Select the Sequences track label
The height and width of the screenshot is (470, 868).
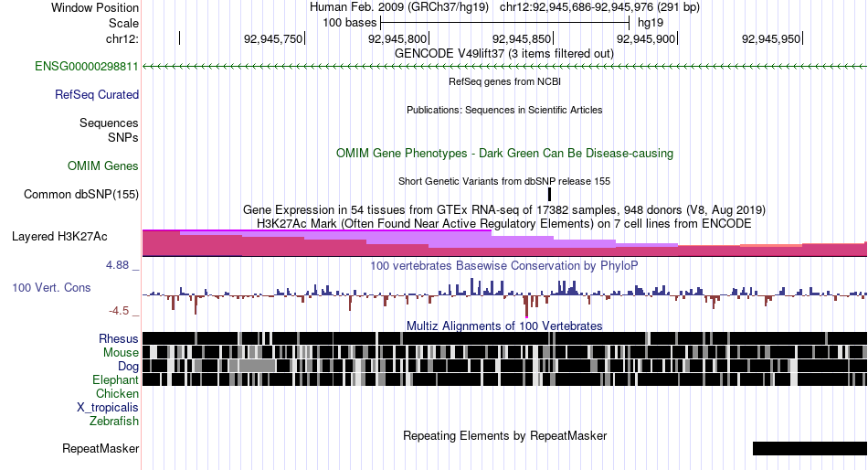109,123
